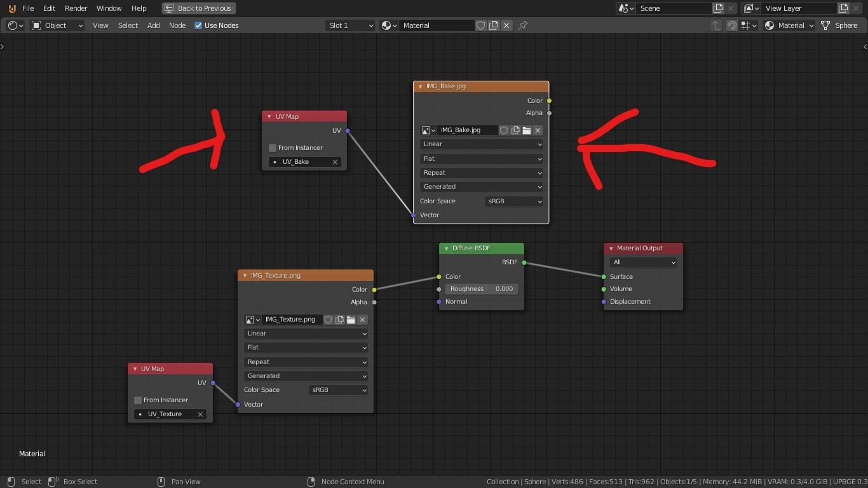Viewport: 868px width, 488px height.
Task: Open the Window menu
Action: click(109, 8)
